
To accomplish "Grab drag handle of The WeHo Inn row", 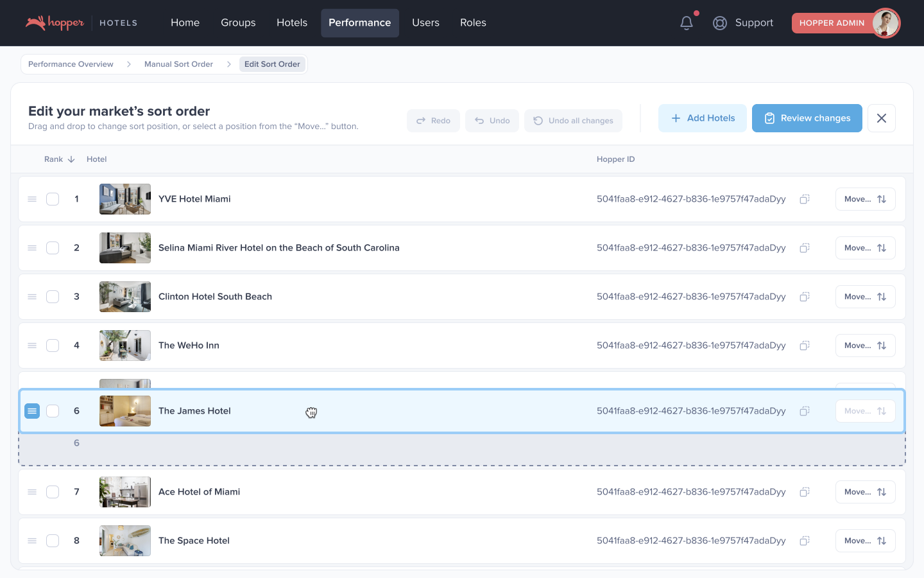I will coord(32,346).
